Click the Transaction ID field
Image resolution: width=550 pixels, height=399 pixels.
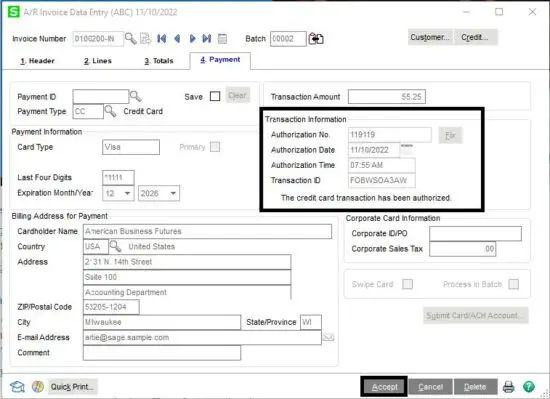[x=382, y=180]
